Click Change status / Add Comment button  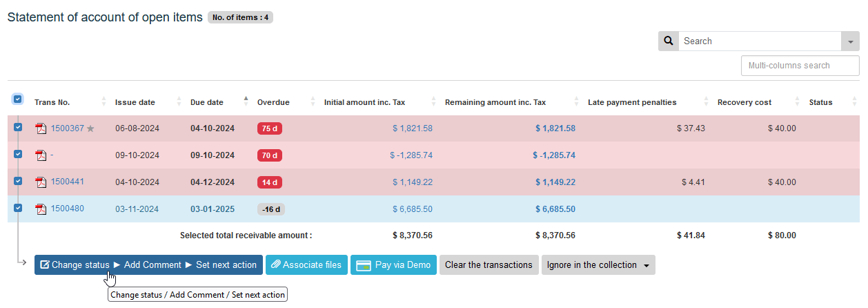point(148,265)
